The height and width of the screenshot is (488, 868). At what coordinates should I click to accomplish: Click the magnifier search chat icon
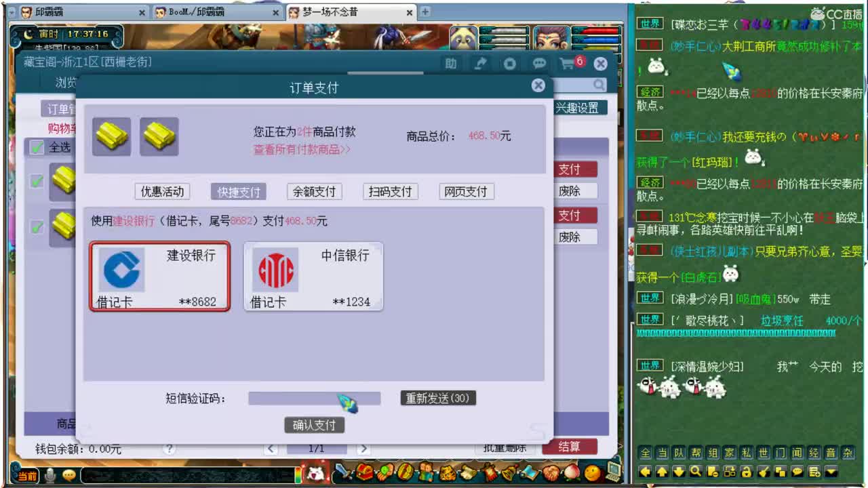click(x=696, y=472)
